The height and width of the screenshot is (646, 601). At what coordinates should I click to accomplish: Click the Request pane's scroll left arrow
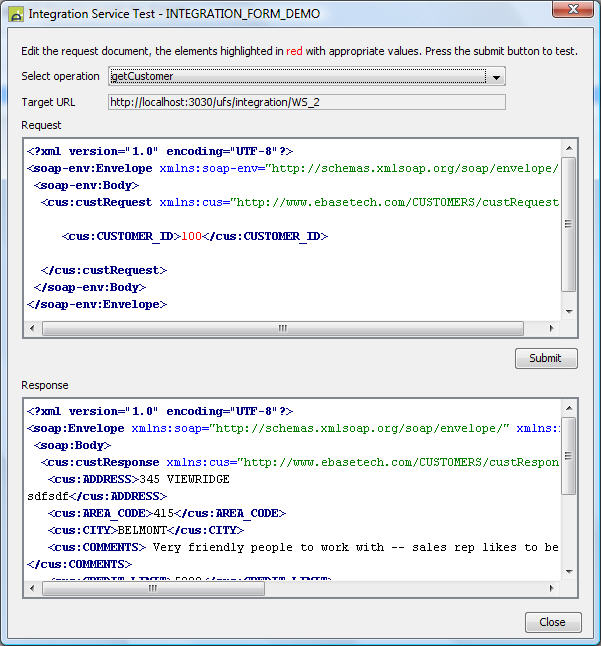(32, 328)
